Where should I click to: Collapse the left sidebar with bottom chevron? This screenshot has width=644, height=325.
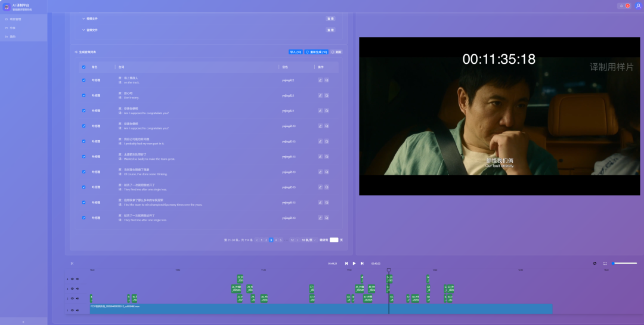click(23, 321)
